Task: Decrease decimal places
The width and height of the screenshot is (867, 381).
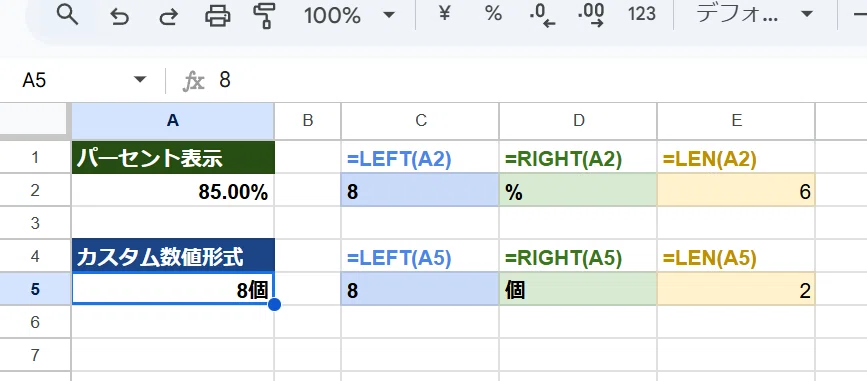Action: click(x=542, y=15)
